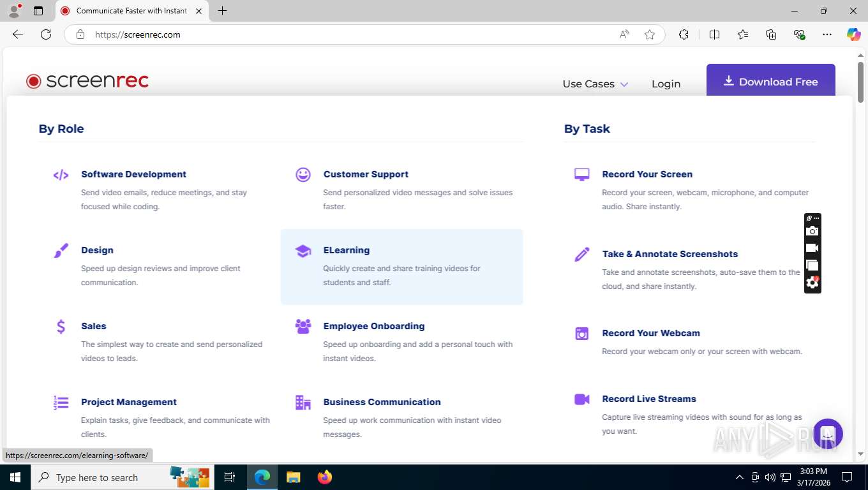Open the Favorites list icon in Edge
Viewport: 868px width, 490px height.
click(x=743, y=34)
